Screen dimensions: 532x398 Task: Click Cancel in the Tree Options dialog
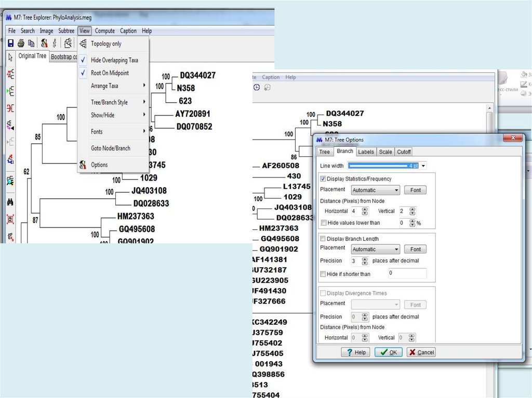[421, 352]
